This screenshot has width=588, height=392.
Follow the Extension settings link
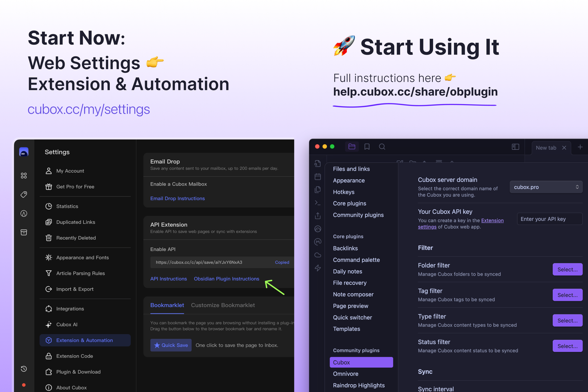pos(492,221)
